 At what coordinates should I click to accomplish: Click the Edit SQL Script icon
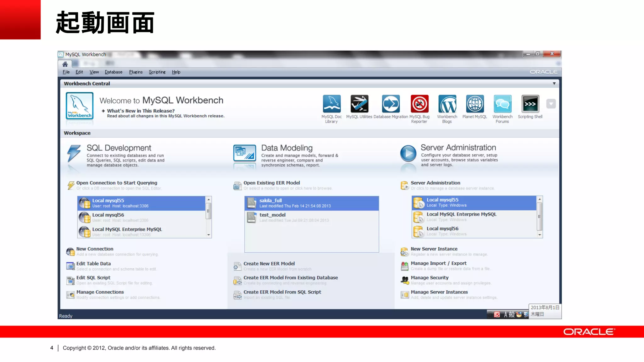pyautogui.click(x=70, y=280)
